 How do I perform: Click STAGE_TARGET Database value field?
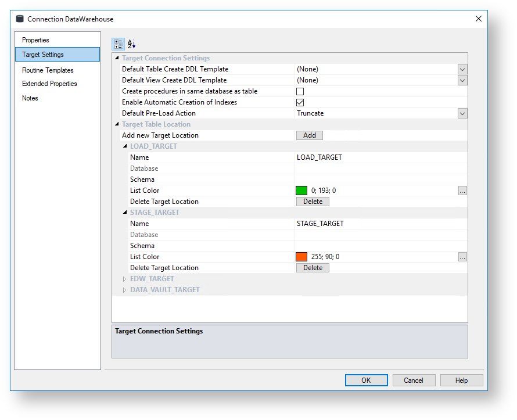(x=381, y=235)
